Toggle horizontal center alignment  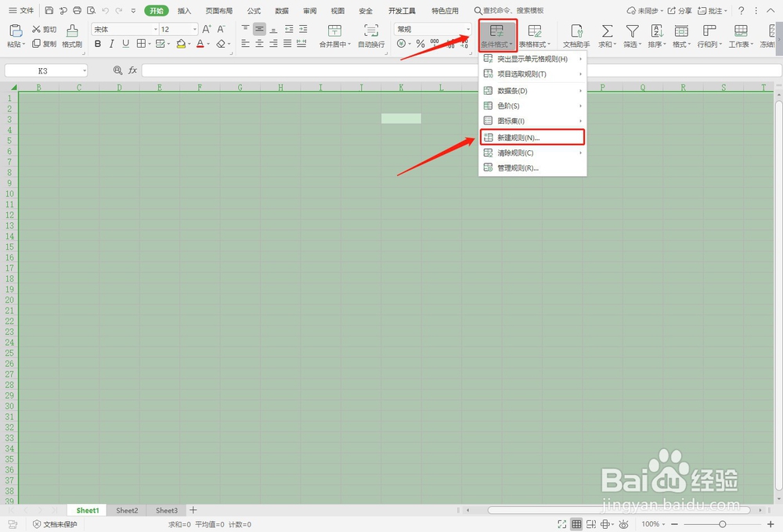pos(259,44)
